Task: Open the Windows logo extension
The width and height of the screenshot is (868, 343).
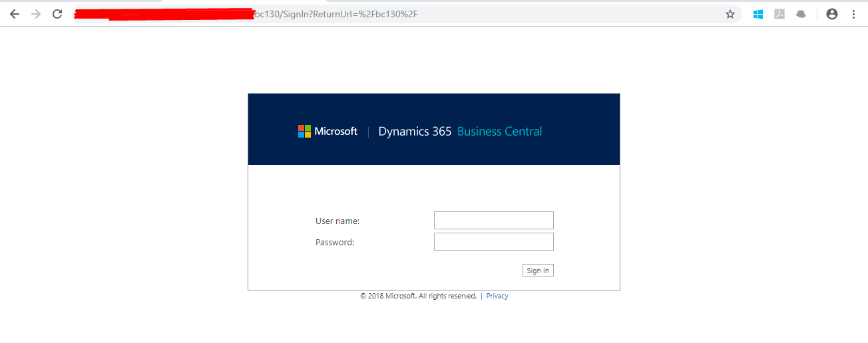Action: [758, 14]
